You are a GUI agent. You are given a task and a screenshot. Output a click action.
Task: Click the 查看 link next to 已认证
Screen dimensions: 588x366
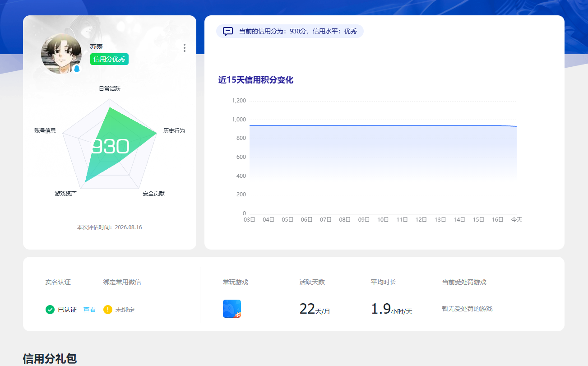(89, 310)
